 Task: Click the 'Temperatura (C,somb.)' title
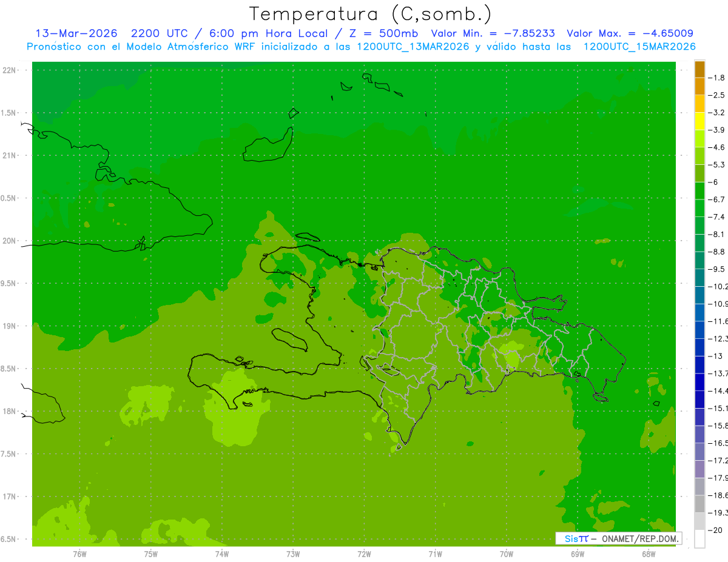[x=370, y=15]
